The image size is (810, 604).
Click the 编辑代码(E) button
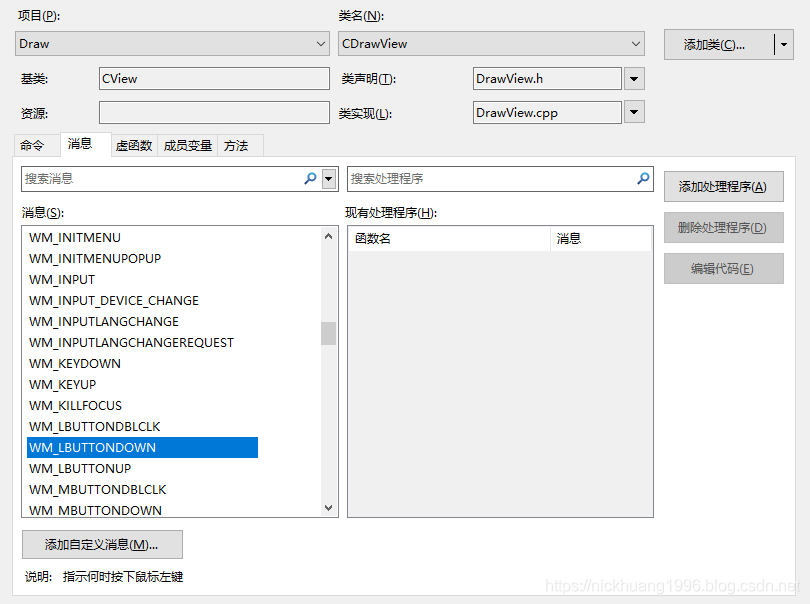(723, 268)
